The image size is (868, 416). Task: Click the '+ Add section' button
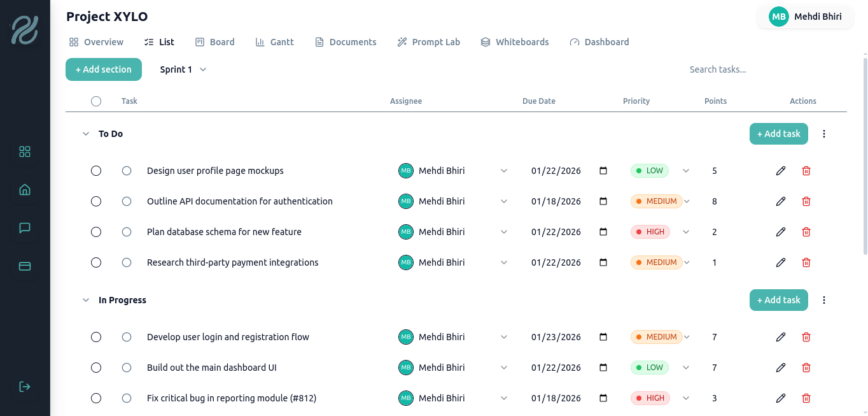[104, 69]
